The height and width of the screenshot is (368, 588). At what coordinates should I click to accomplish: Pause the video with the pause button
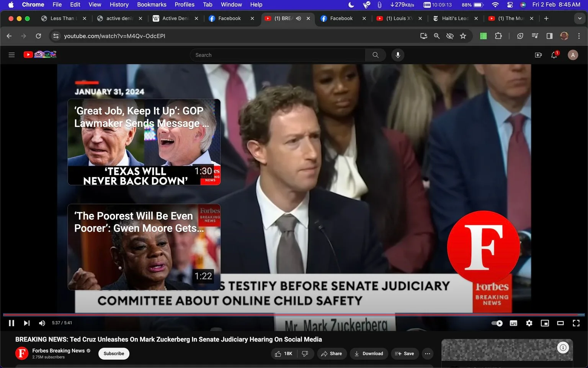click(x=11, y=323)
